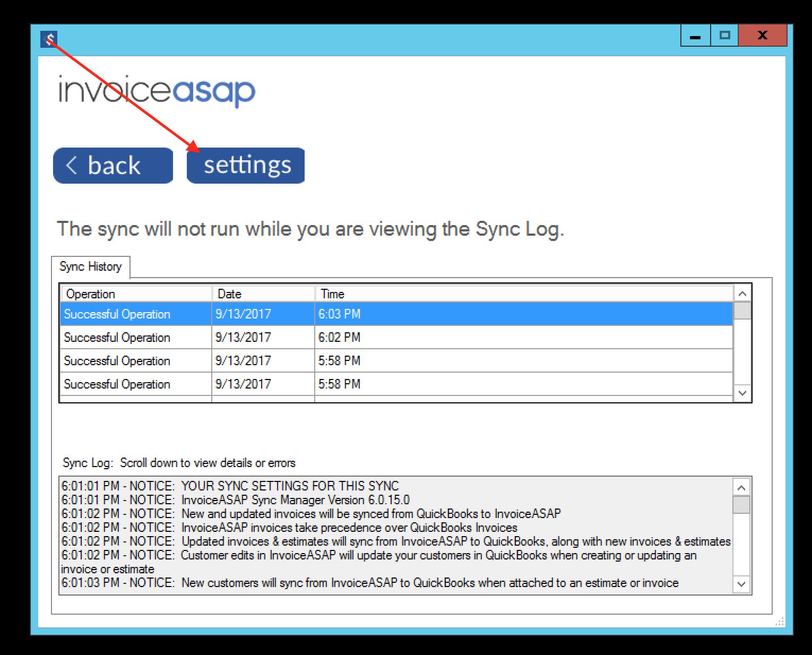The width and height of the screenshot is (812, 655).
Task: Click the Sync History scrollbar thumb
Action: [x=742, y=311]
